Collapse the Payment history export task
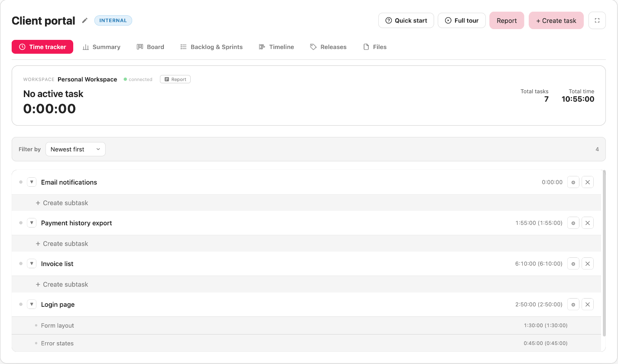Viewport: 618px width, 364px height. [32, 223]
